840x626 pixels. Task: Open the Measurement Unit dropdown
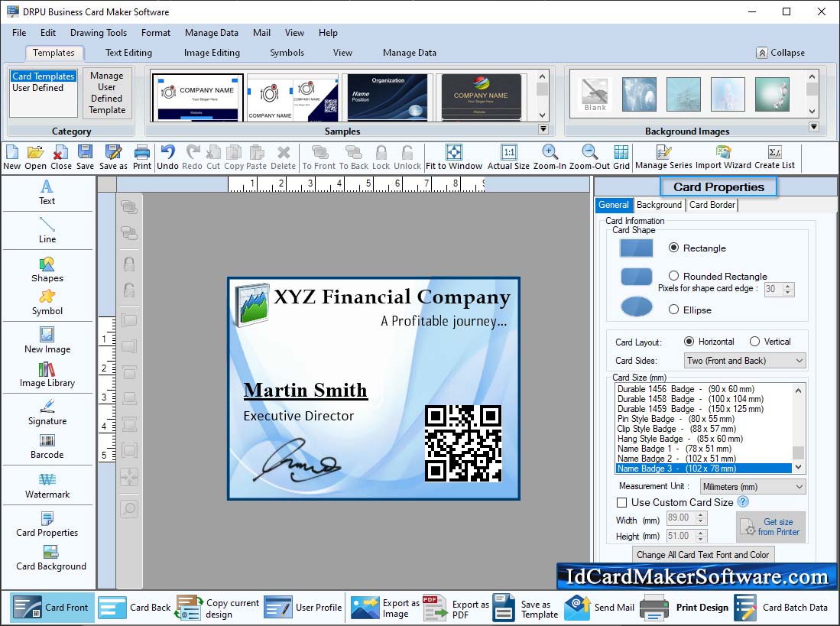pos(753,486)
